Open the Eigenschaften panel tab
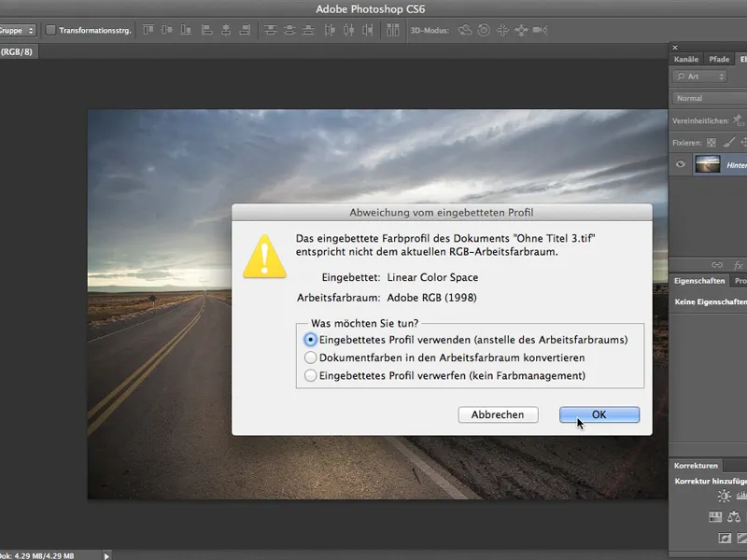The height and width of the screenshot is (560, 747). point(698,281)
